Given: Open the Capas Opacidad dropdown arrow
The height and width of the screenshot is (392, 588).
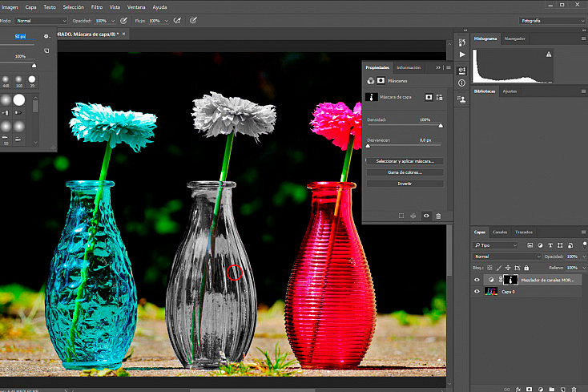Looking at the screenshot, I should click(x=584, y=257).
